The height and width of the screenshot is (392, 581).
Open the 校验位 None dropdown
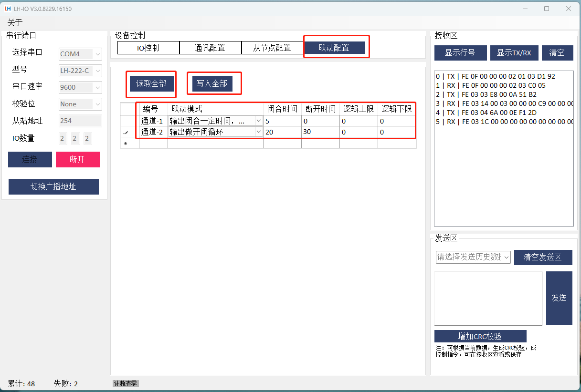pos(97,104)
